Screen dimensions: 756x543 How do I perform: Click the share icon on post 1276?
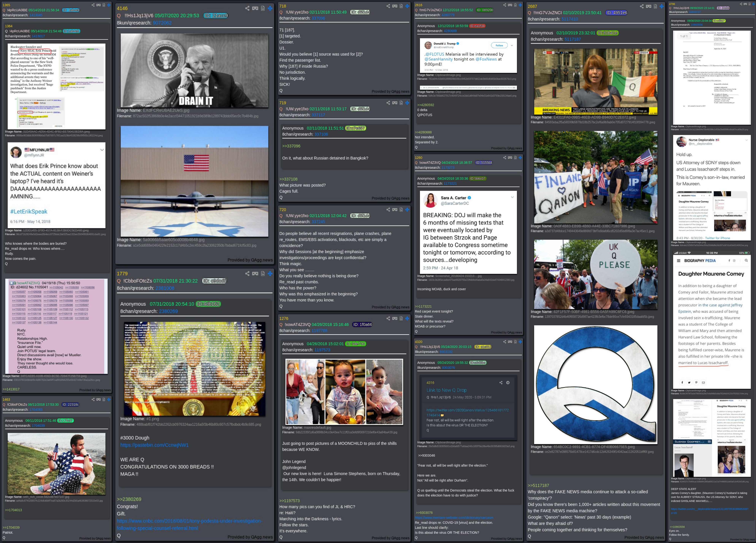388,318
